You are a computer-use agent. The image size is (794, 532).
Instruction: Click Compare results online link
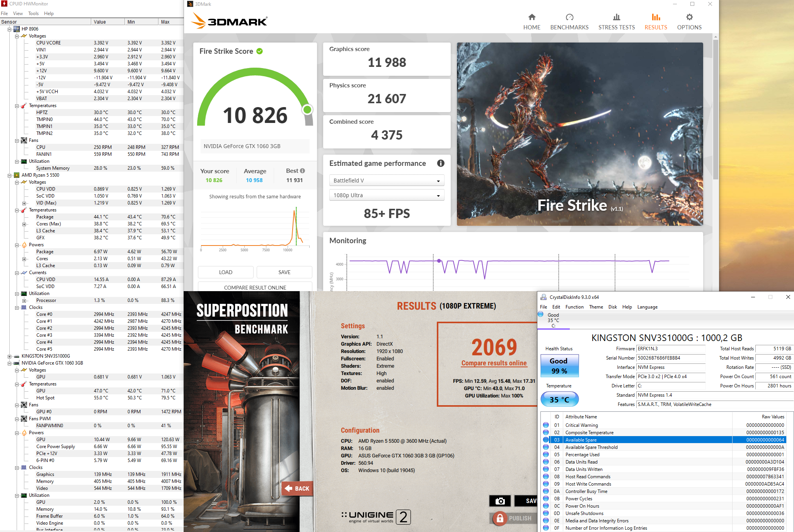point(494,363)
